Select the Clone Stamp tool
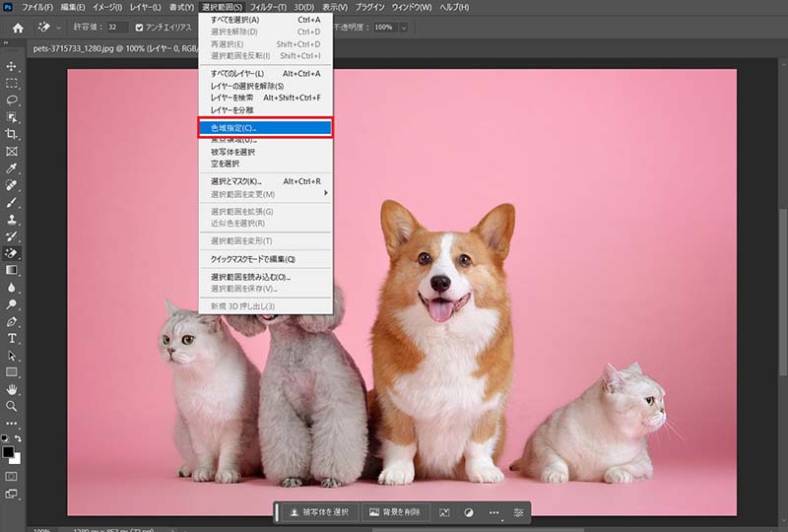788x532 pixels. pos(12,220)
